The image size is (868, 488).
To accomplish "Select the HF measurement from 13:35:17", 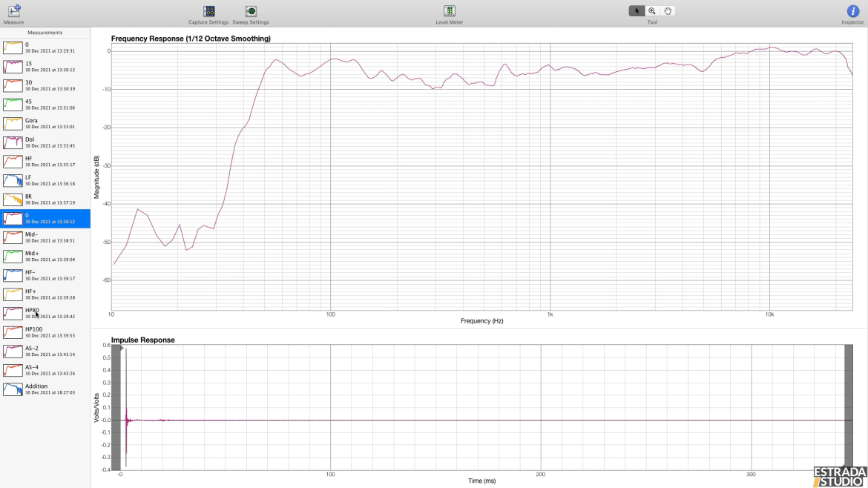I will click(45, 162).
